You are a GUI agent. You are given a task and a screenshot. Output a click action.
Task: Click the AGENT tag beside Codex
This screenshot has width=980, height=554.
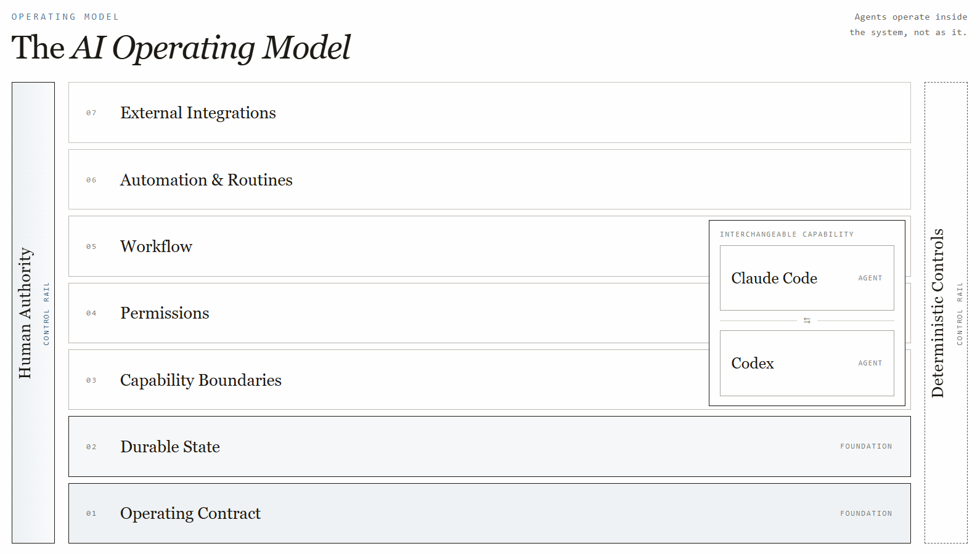[x=870, y=364]
